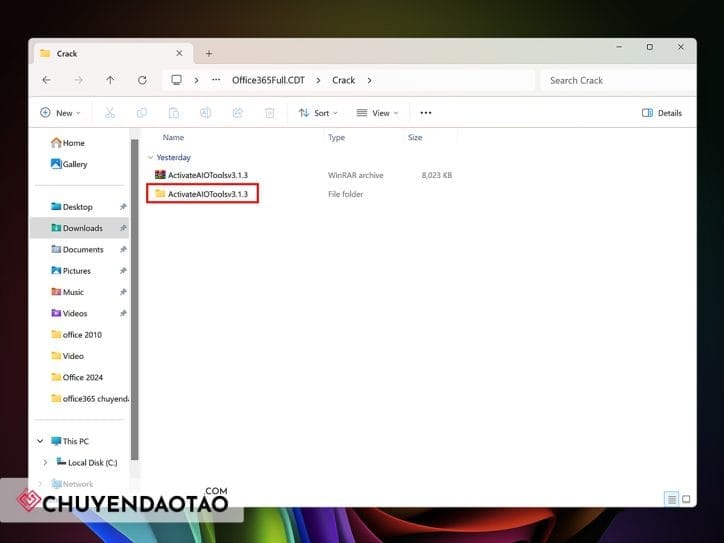Screen dimensions: 724x543
Task: Refresh the Crack folder view
Action: (x=142, y=80)
